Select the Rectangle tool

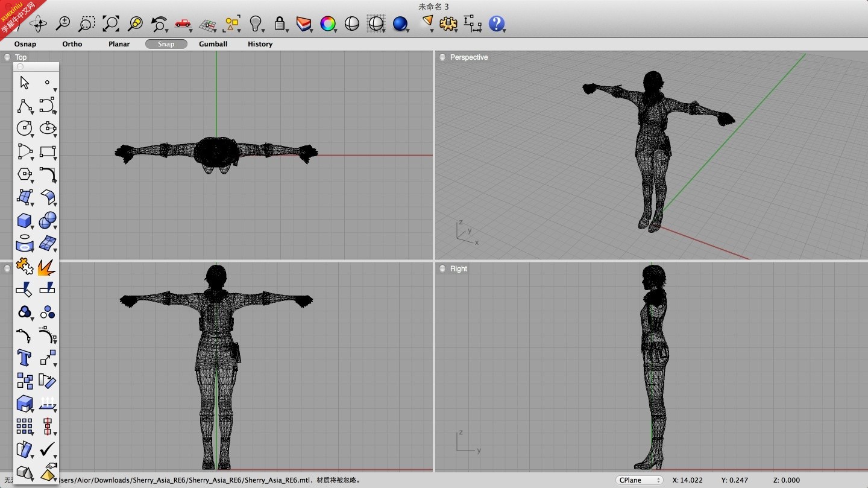(x=48, y=151)
